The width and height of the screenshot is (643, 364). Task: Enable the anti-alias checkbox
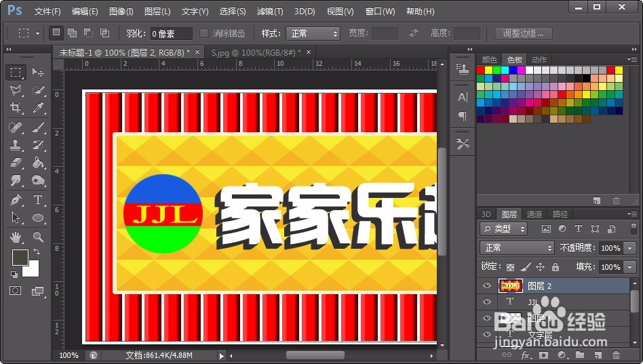point(203,33)
